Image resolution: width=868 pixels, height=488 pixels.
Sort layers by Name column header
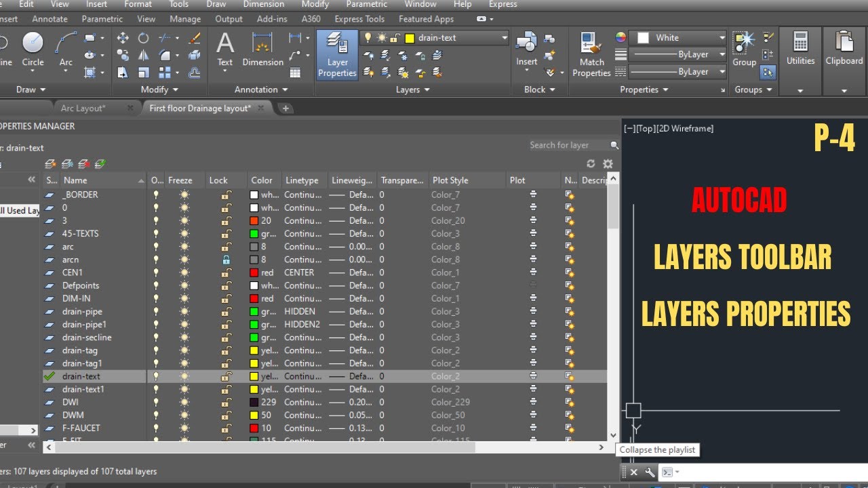tap(103, 180)
